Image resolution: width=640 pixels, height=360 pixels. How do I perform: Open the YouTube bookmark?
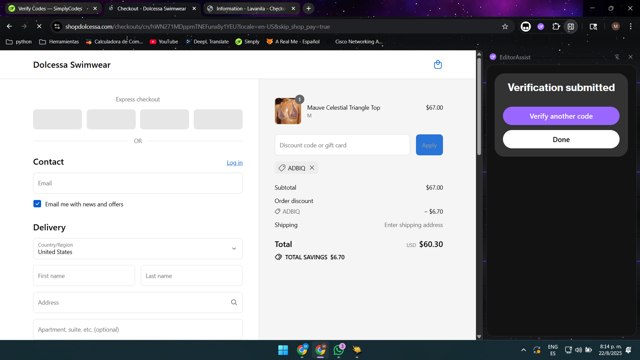point(164,42)
